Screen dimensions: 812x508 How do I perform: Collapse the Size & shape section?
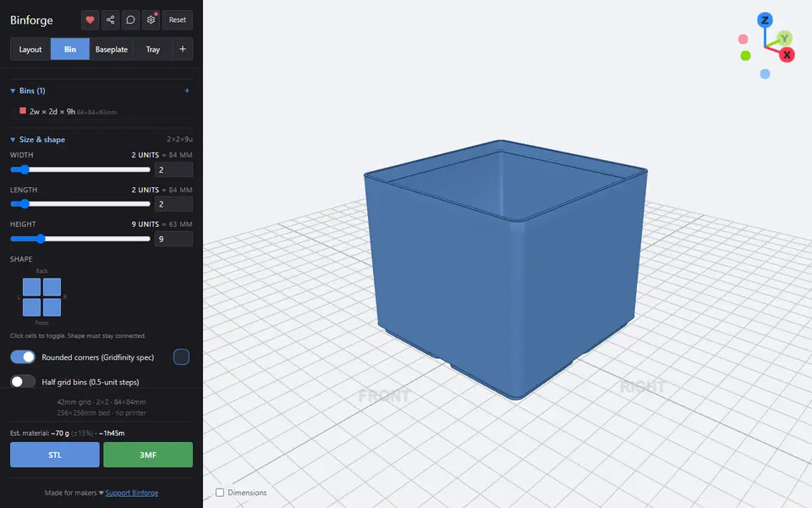pos(38,140)
